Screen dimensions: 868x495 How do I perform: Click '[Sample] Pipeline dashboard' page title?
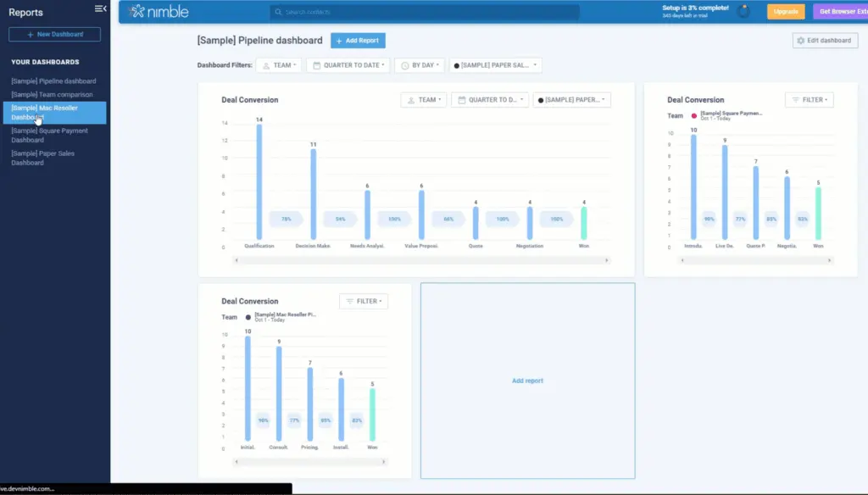click(259, 41)
